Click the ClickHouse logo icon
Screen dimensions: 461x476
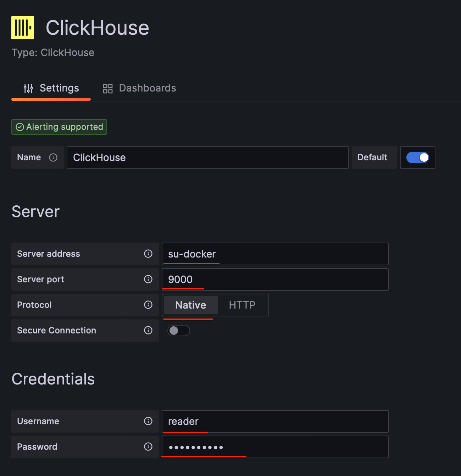(x=23, y=28)
